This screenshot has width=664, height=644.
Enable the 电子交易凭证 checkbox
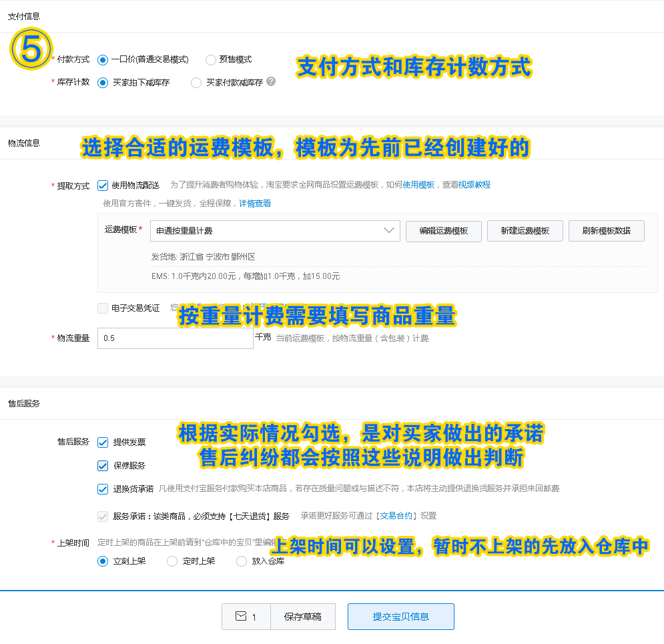pyautogui.click(x=102, y=308)
